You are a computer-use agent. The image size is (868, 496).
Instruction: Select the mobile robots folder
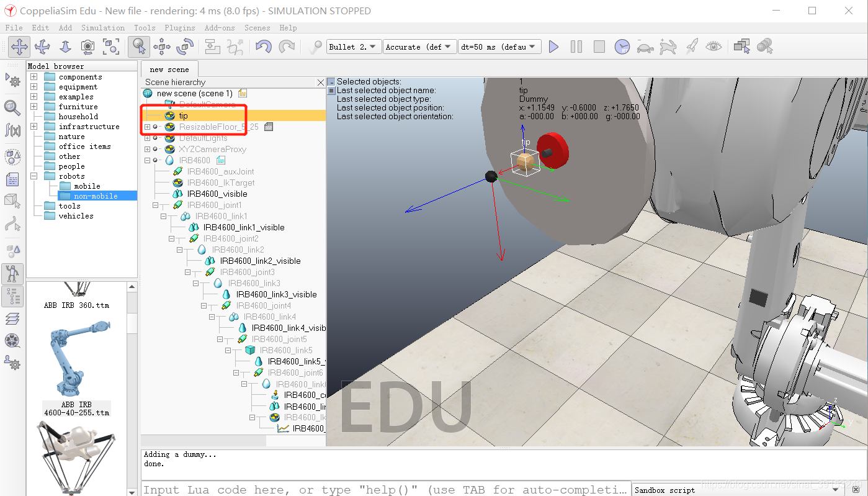(x=87, y=186)
